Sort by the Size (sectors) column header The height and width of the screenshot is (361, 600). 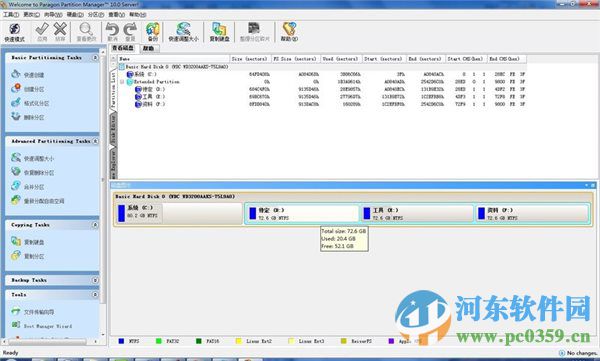click(x=250, y=59)
